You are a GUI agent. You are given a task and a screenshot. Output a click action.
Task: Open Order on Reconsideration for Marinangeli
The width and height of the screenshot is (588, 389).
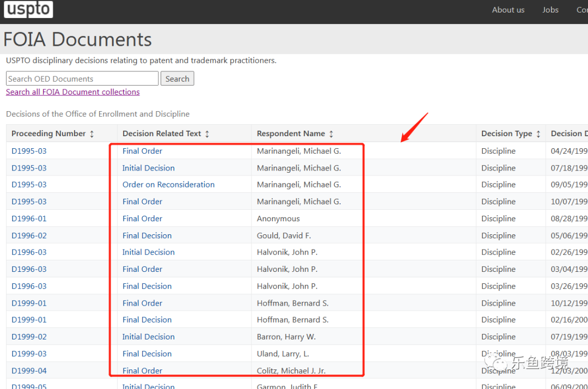point(168,185)
